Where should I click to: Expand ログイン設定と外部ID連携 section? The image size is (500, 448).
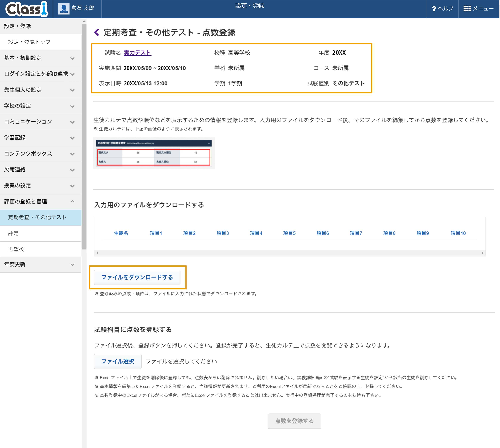[x=41, y=74]
